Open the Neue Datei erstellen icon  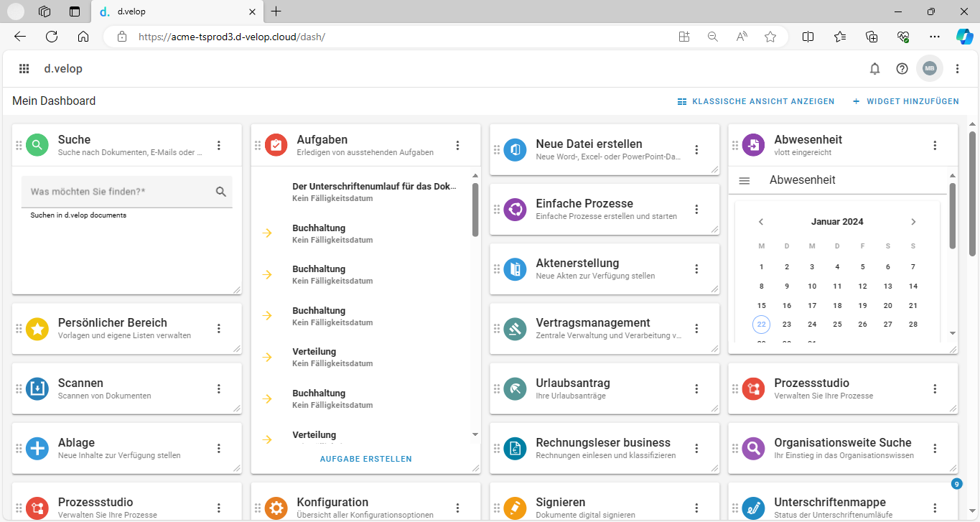(x=515, y=149)
